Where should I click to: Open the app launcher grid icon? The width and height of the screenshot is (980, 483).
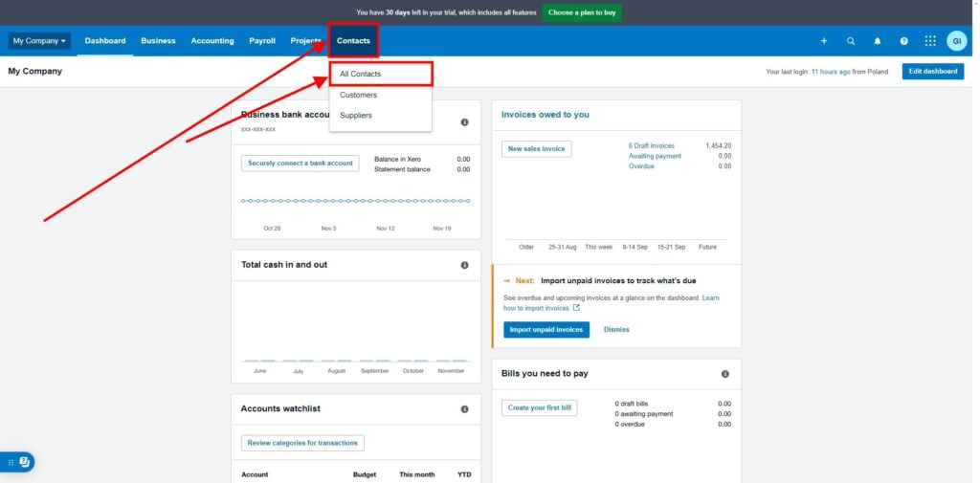930,41
